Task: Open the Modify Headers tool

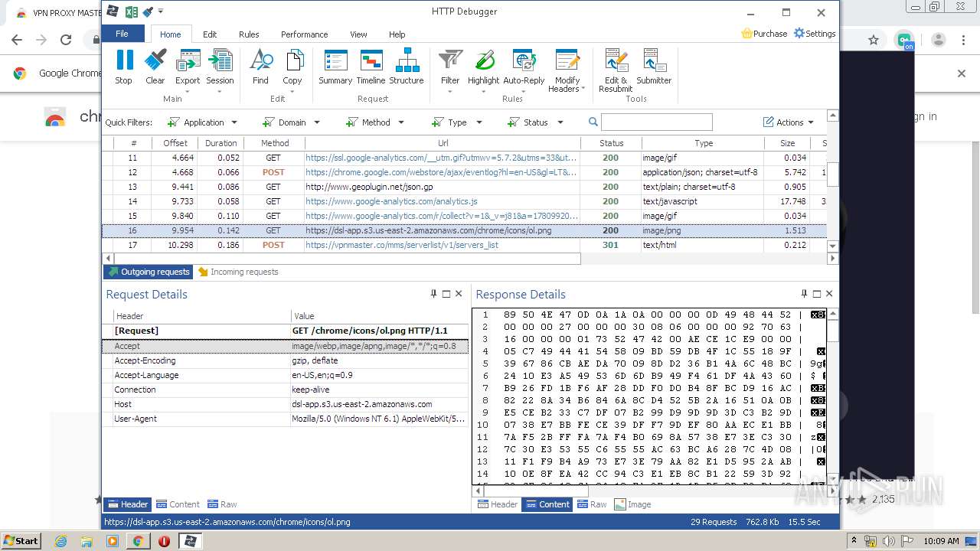Action: tap(567, 70)
